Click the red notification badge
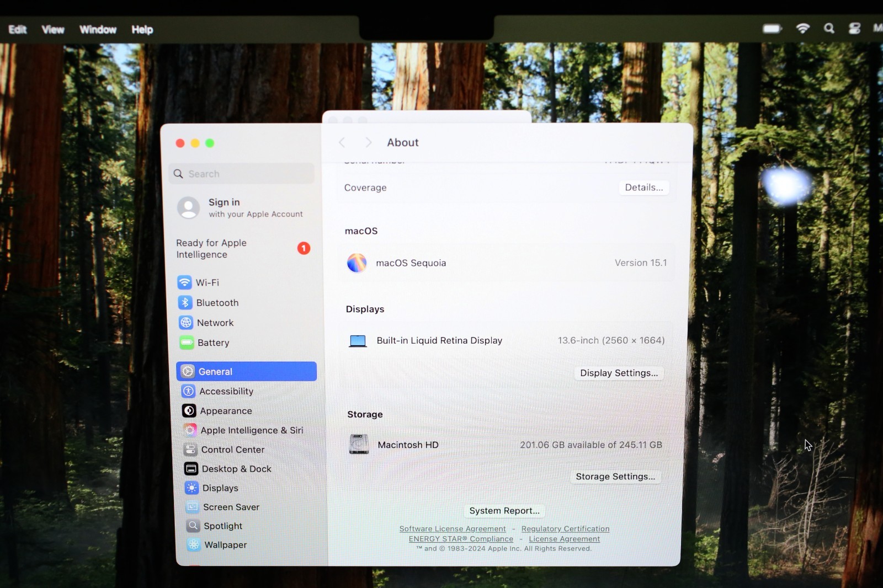The image size is (883, 588). click(304, 248)
